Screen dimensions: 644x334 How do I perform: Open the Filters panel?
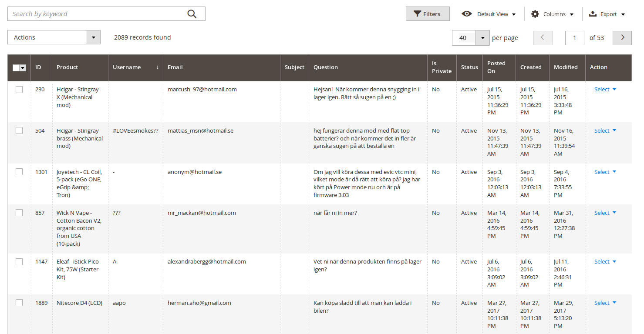(428, 14)
